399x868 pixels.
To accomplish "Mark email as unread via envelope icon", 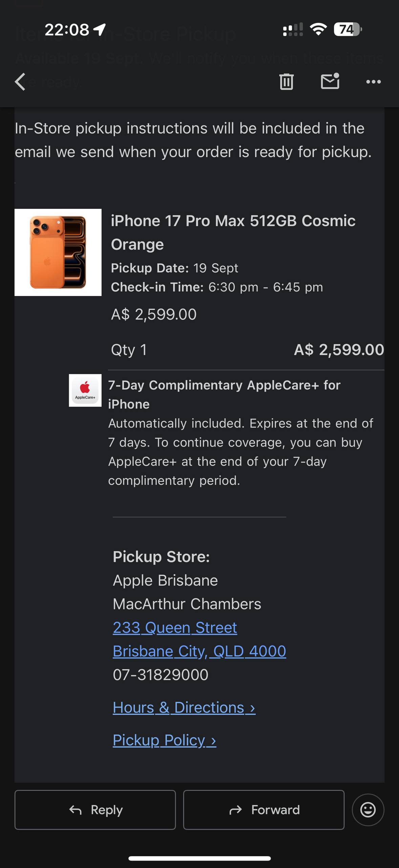I will (330, 81).
